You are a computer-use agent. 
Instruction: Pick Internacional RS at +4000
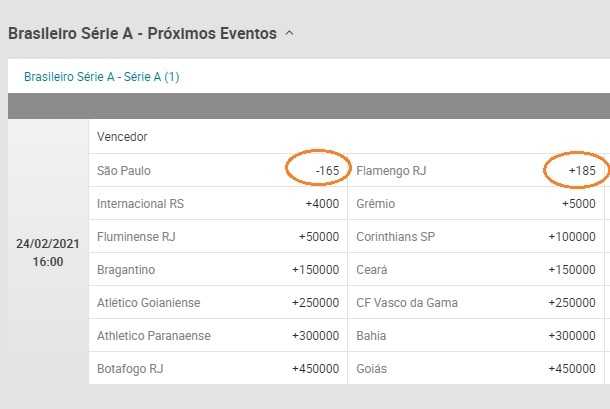click(x=218, y=204)
